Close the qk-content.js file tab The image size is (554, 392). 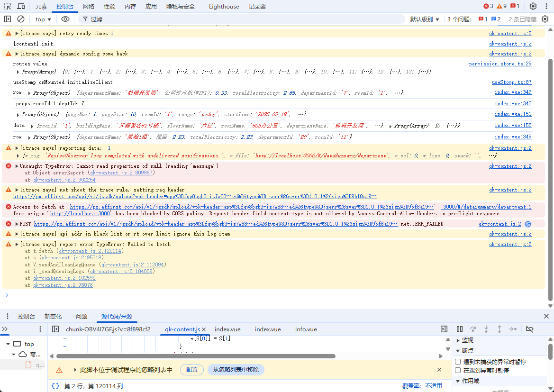coord(204,329)
